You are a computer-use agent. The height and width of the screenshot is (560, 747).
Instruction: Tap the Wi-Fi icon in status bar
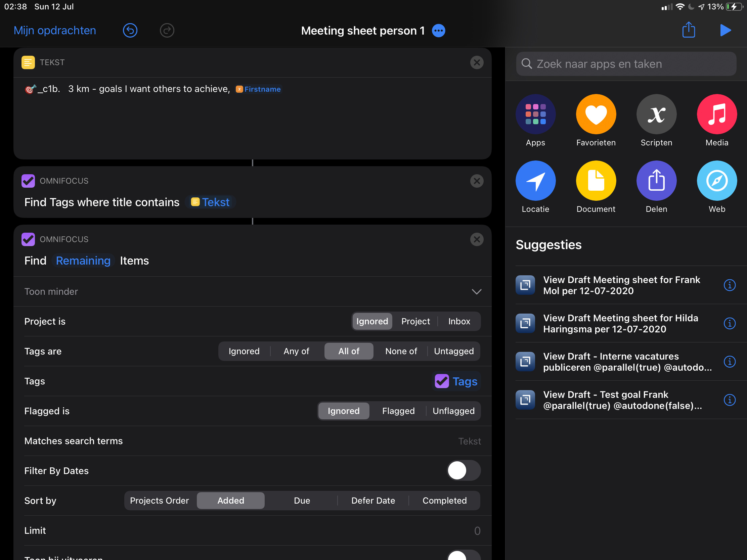[x=680, y=7]
